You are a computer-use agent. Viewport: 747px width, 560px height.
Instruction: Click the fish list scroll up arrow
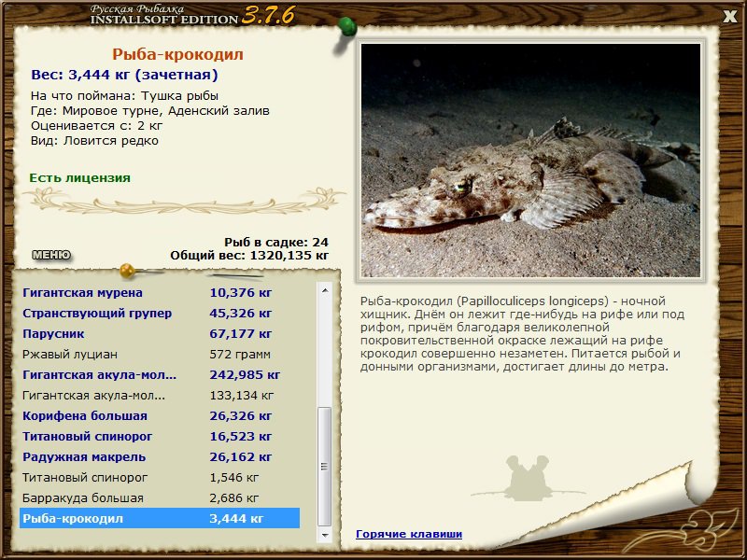[325, 290]
